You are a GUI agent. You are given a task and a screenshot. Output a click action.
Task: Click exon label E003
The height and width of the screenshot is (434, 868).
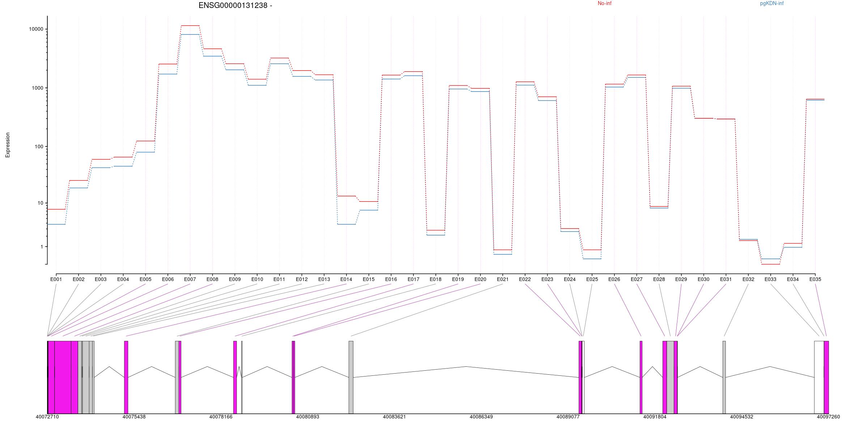click(x=101, y=279)
